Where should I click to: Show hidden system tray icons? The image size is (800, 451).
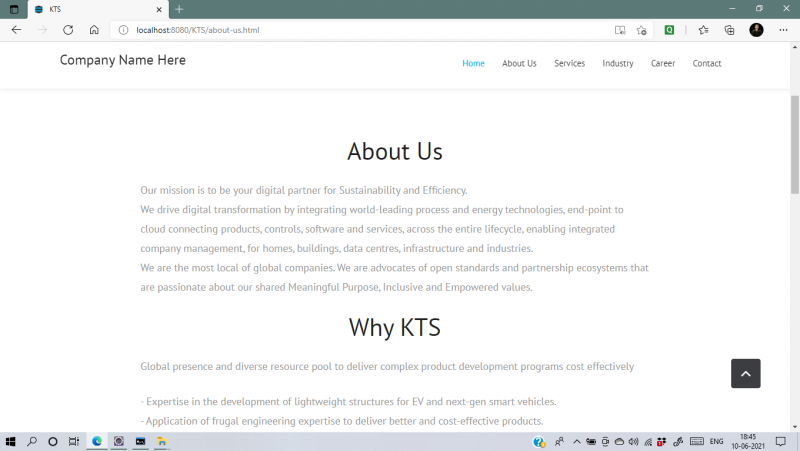577,442
